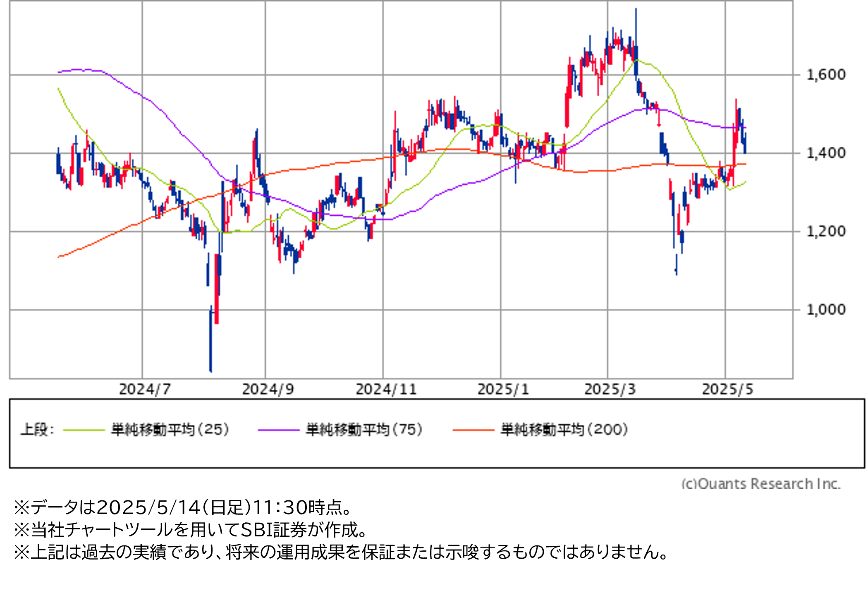Click the green 25-day moving average legend line
Screen dimensions: 868x600
click(84, 430)
